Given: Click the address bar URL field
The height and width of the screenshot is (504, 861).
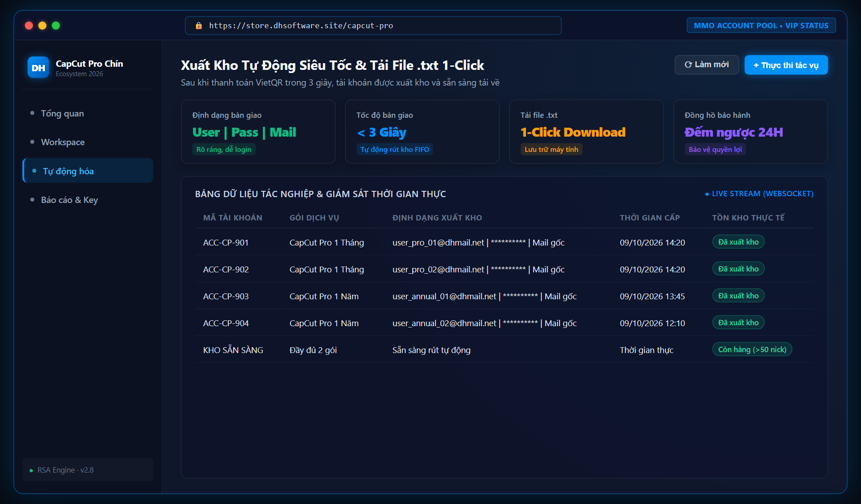Looking at the screenshot, I should point(373,26).
